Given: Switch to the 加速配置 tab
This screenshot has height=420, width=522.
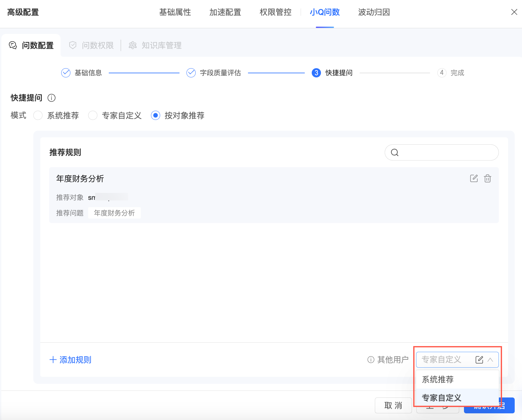Looking at the screenshot, I should click(x=225, y=12).
